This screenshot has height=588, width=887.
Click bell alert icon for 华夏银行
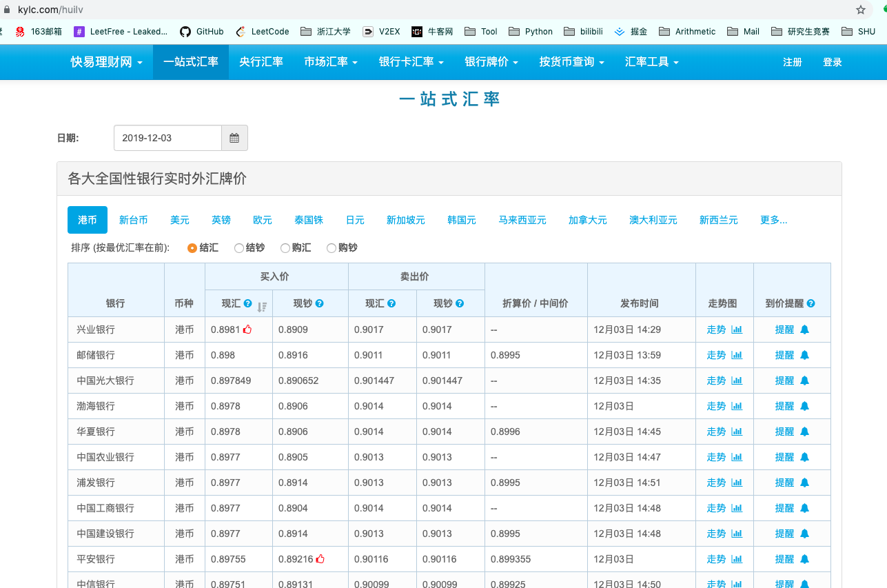[x=804, y=432]
